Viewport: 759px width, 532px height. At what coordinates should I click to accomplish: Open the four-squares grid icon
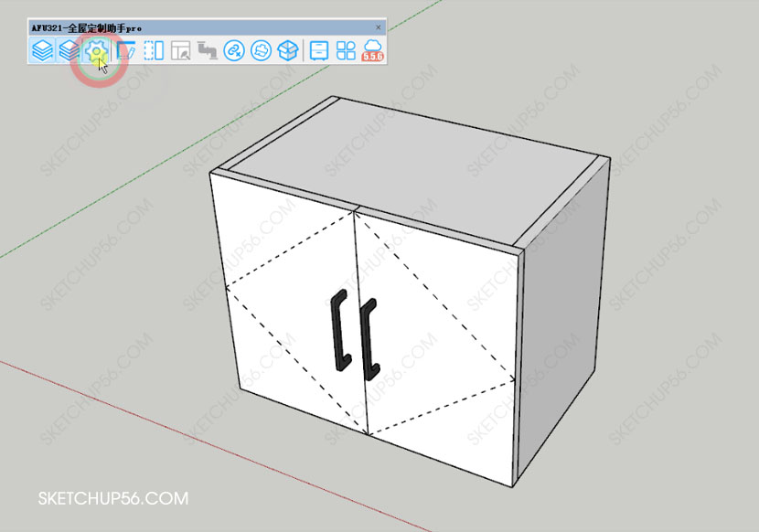coord(346,51)
